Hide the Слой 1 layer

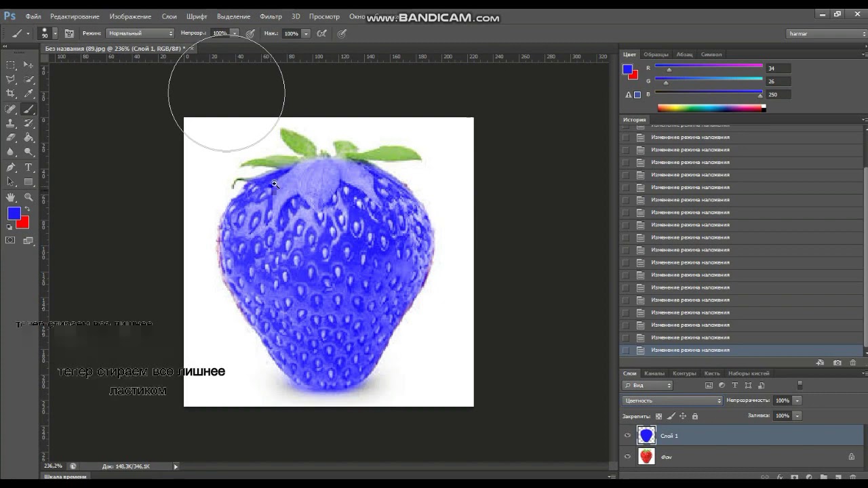[x=627, y=436]
